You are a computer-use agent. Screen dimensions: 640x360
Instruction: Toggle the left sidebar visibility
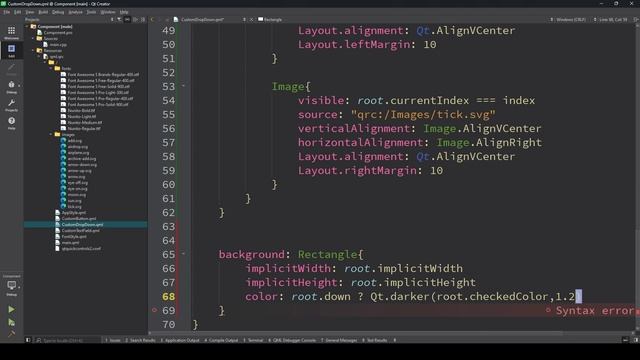point(28,340)
